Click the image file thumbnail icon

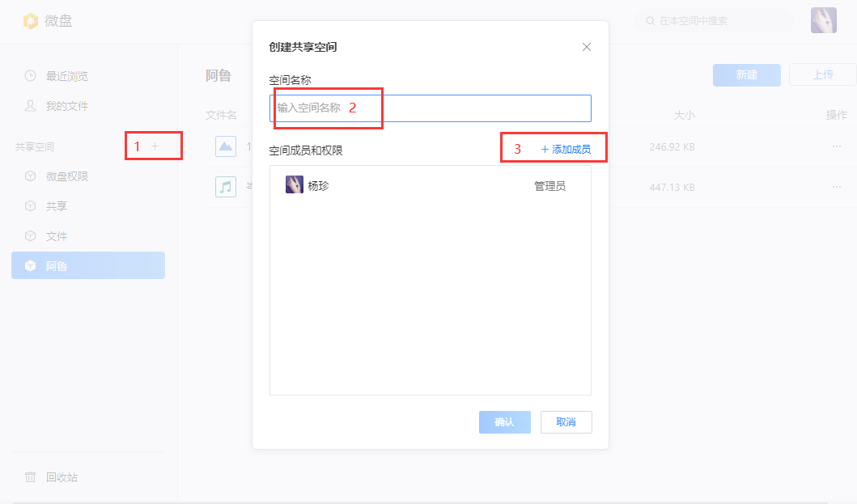tap(226, 146)
